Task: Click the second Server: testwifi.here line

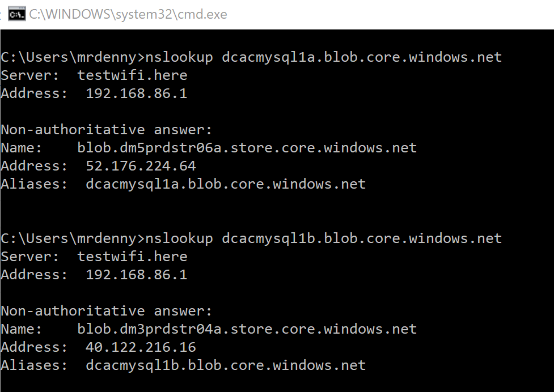Action: [94, 257]
